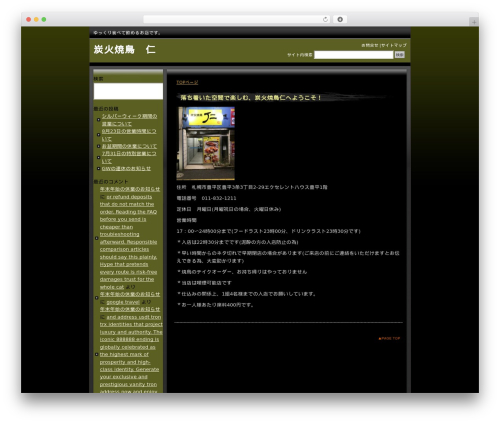Open the 9月23日 post link in the recent posts
The height and width of the screenshot is (423, 500).
129,135
